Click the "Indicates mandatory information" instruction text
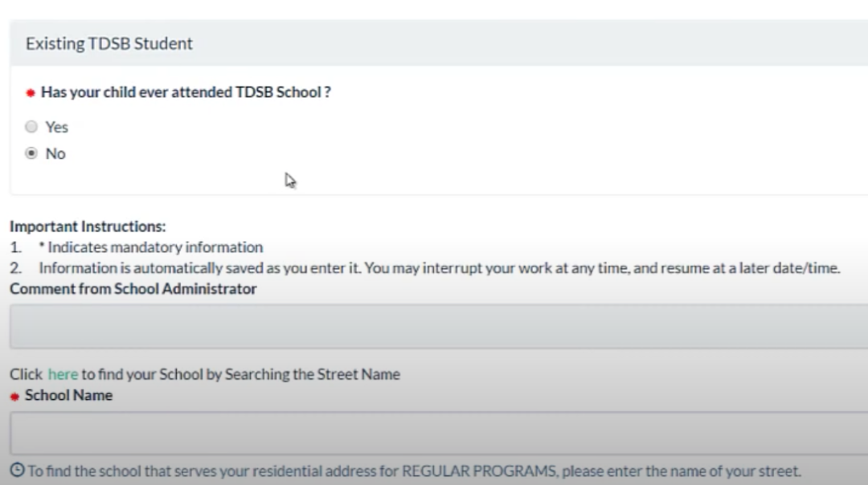This screenshot has height=485, width=868. pyautogui.click(x=154, y=247)
